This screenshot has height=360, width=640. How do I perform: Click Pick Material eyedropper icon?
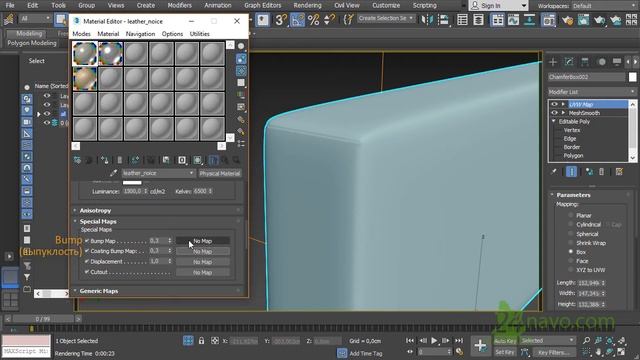point(113,173)
